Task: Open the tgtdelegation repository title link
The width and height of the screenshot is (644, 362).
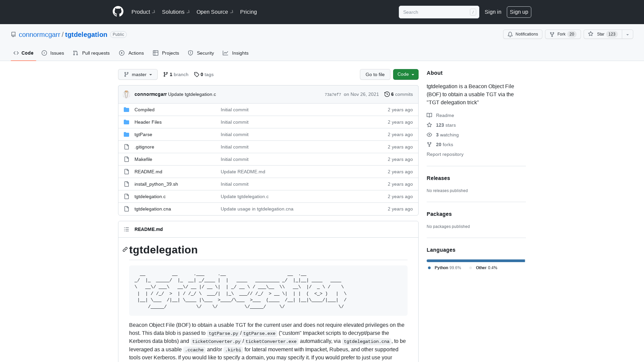Action: click(x=86, y=35)
